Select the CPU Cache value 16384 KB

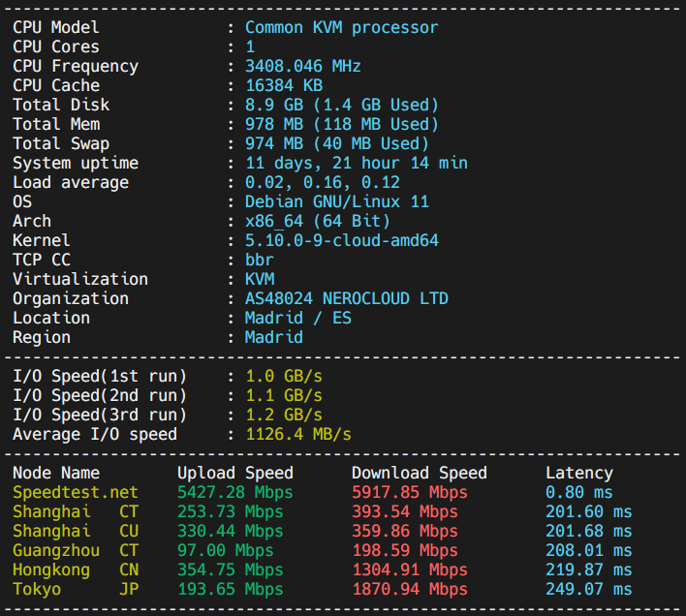[x=283, y=85]
